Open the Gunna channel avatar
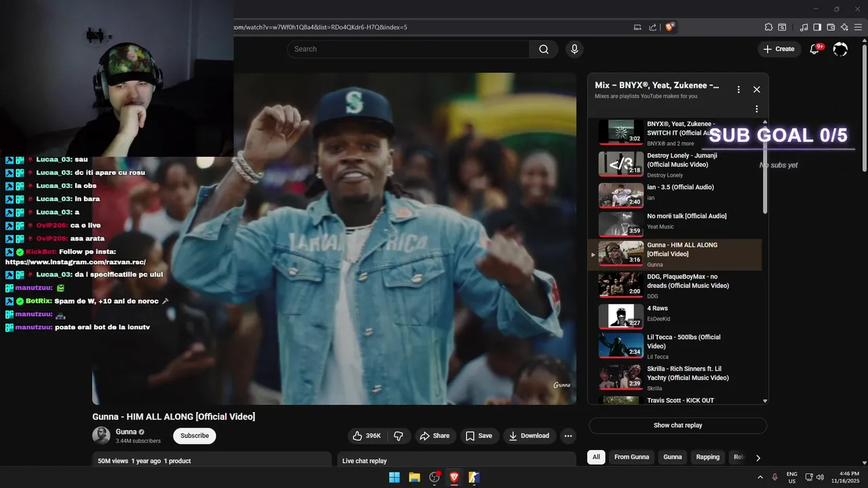The width and height of the screenshot is (868, 488). click(101, 436)
